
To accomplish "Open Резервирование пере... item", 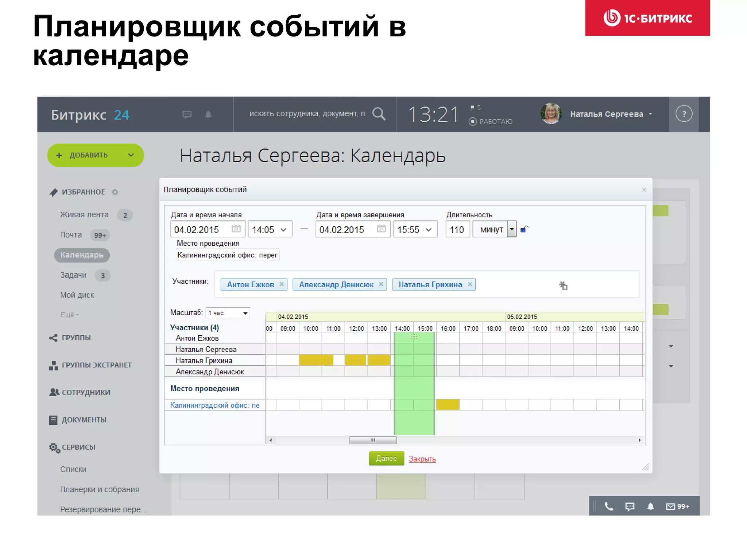I will 104,509.
